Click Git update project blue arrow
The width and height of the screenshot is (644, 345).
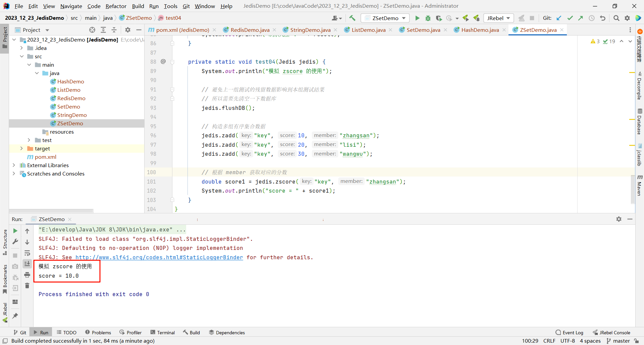[559, 18]
